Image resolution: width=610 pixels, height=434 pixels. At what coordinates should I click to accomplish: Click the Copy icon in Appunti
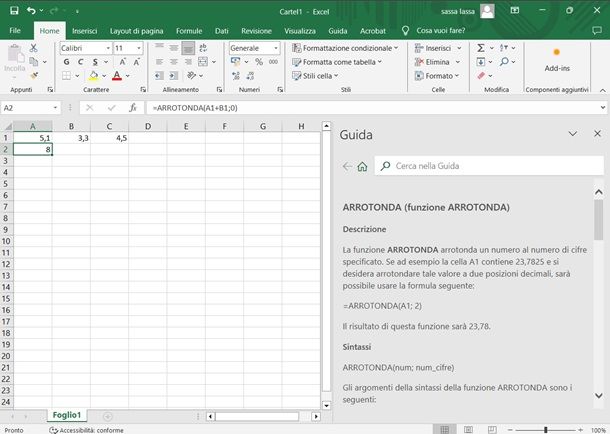(34, 61)
